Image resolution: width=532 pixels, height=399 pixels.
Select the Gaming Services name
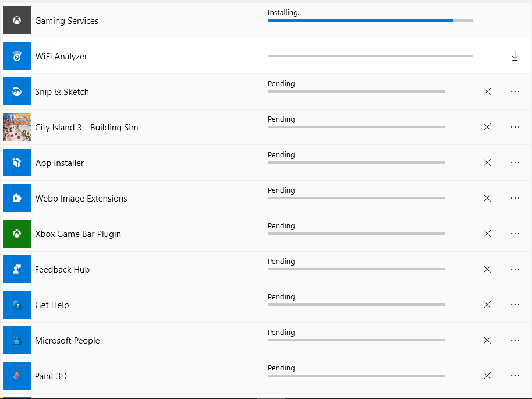click(x=66, y=21)
